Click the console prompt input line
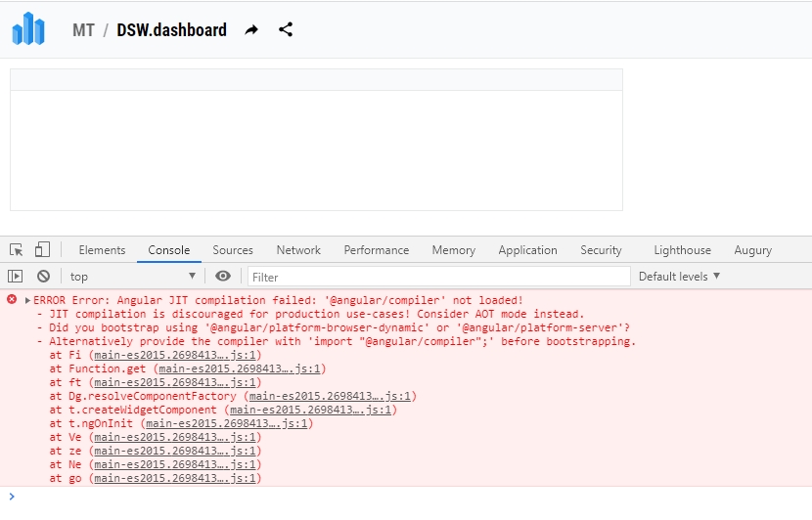 [x=406, y=497]
